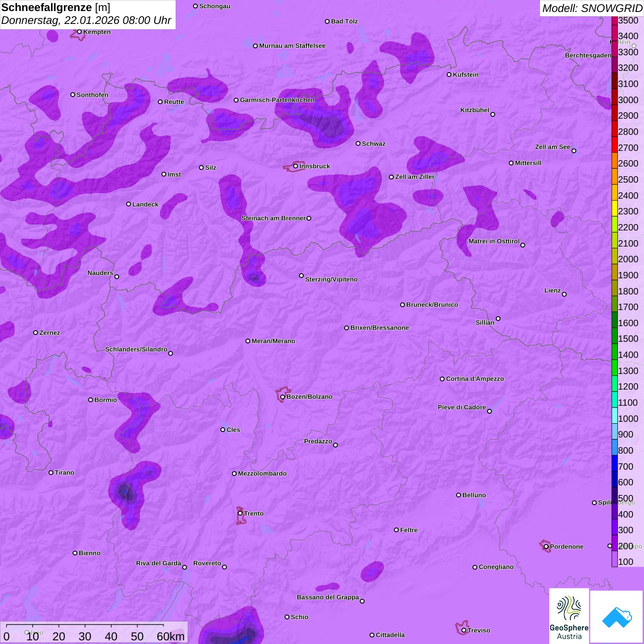Click the Belluno city label
This screenshot has height=644, width=644.
pos(474,495)
